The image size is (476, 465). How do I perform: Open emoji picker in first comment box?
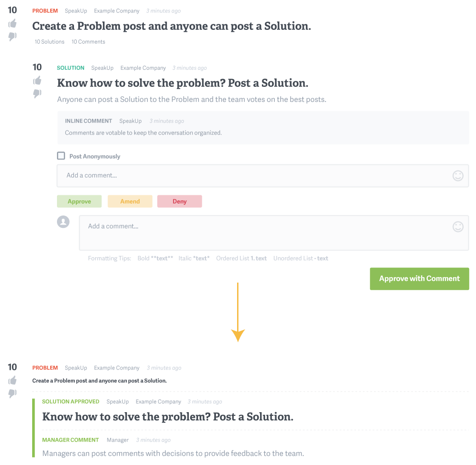458,176
